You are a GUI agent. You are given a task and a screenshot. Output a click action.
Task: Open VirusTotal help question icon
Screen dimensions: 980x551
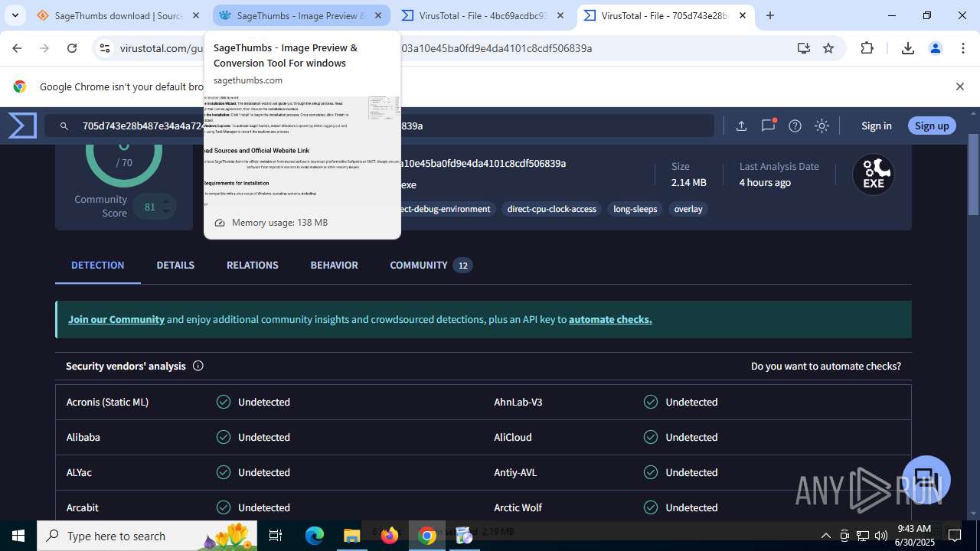795,126
